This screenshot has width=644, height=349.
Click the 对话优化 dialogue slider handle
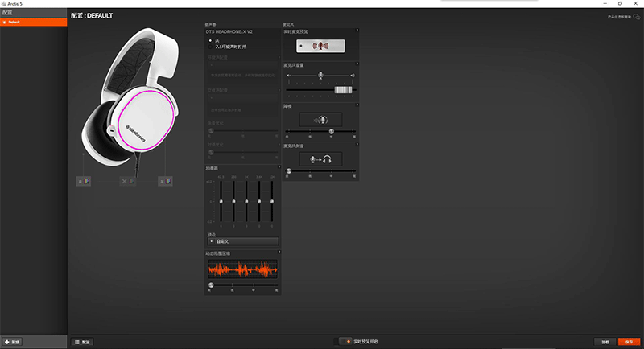[x=211, y=152]
